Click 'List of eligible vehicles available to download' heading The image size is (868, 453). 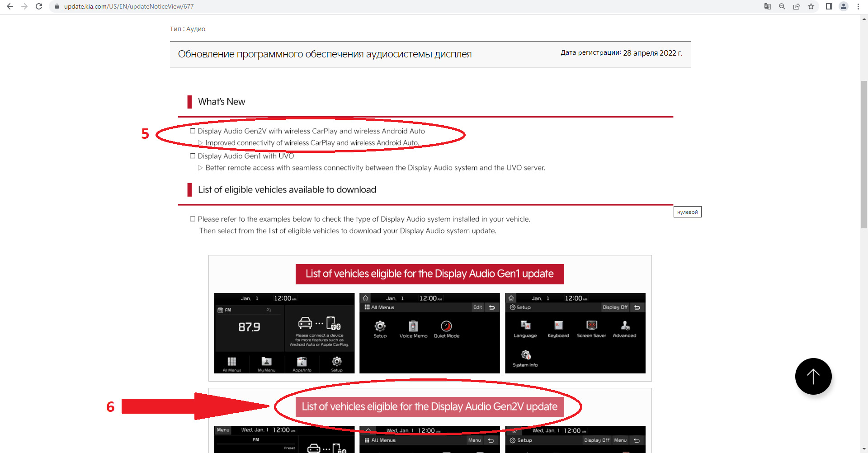coord(287,190)
